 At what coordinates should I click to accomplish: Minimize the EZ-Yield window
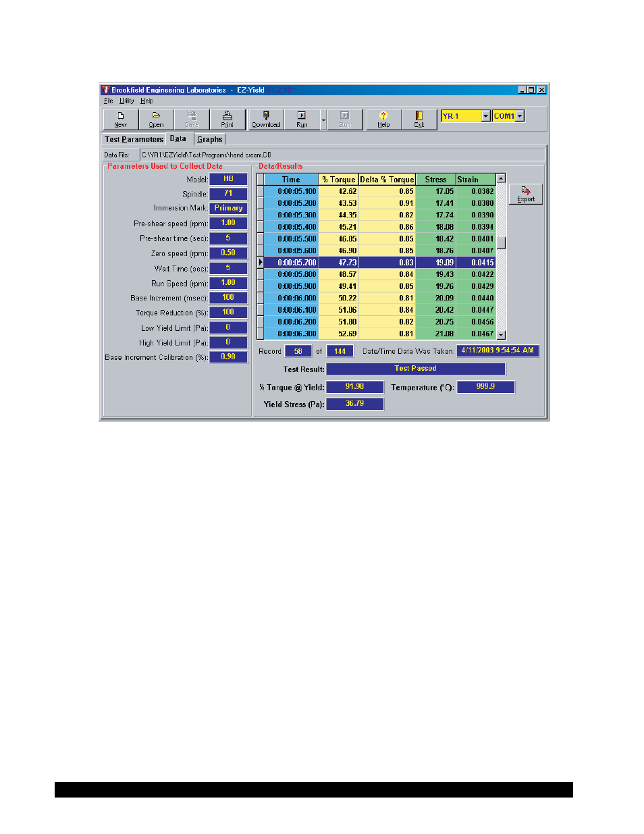click(522, 90)
